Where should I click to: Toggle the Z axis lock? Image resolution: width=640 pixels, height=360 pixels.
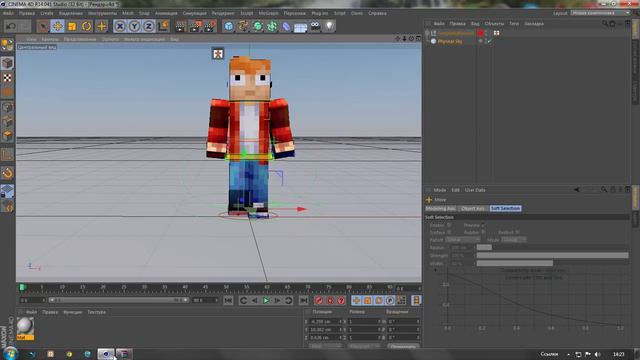[149, 27]
